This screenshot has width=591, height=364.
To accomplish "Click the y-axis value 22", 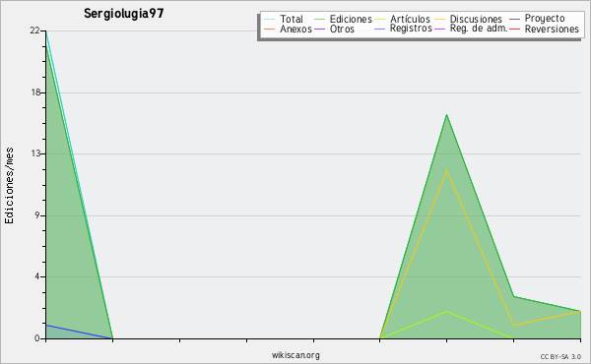I will 34,30.
